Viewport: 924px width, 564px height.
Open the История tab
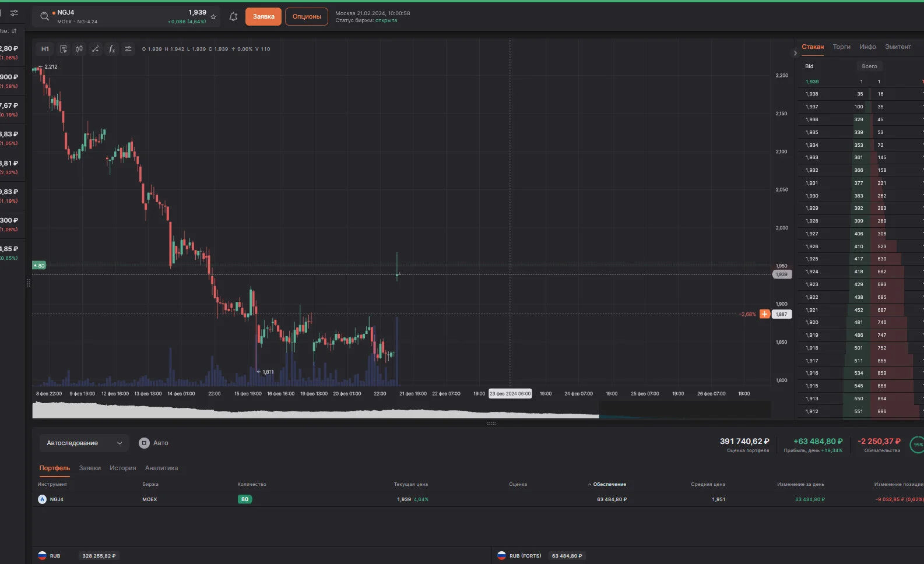point(123,468)
